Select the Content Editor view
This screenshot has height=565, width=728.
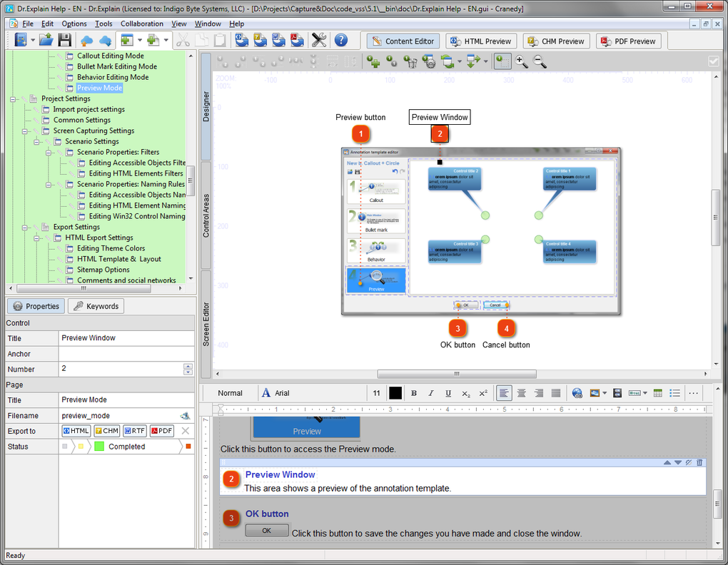tap(403, 41)
